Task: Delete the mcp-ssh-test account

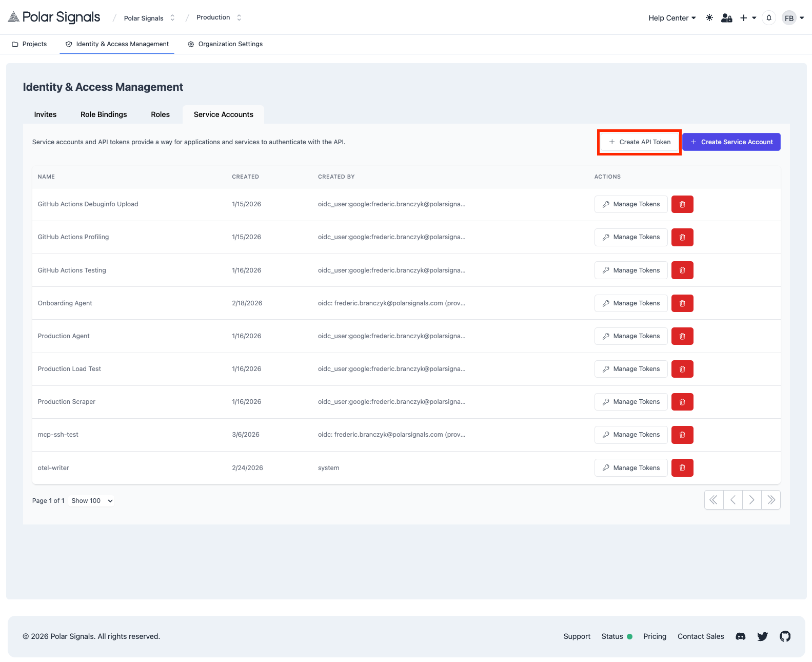Action: (x=682, y=435)
